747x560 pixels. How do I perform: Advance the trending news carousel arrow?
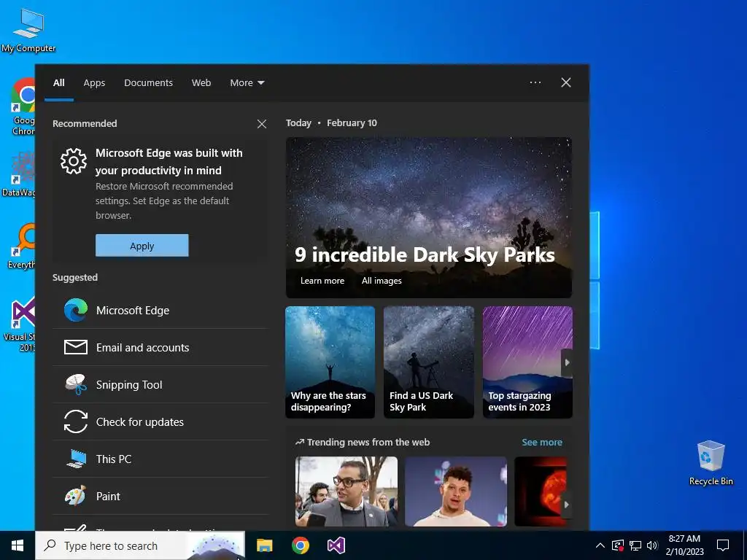pos(566,505)
